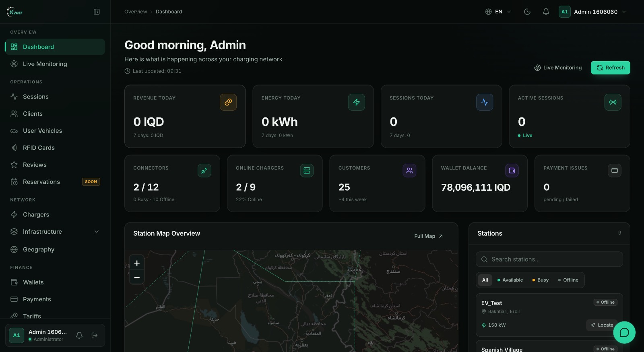Open Full Map link

(429, 236)
